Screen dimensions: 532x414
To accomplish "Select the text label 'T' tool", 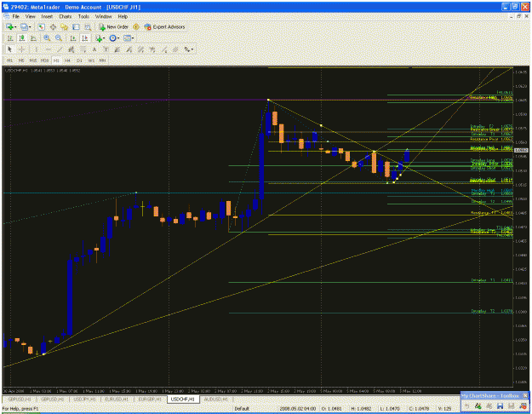I will (x=106, y=49).
